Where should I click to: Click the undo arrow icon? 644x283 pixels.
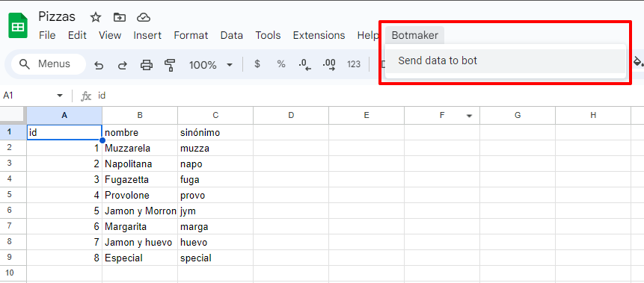tap(99, 65)
